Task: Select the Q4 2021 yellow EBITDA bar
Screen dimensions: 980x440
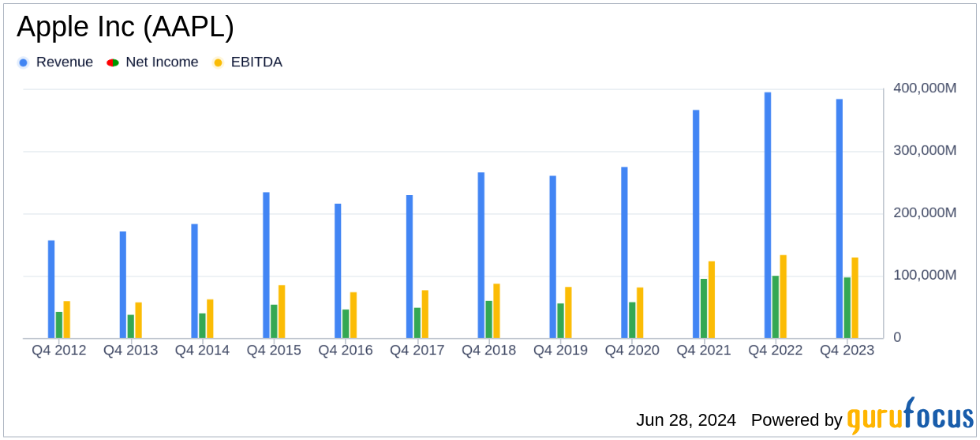Action: 712,299
